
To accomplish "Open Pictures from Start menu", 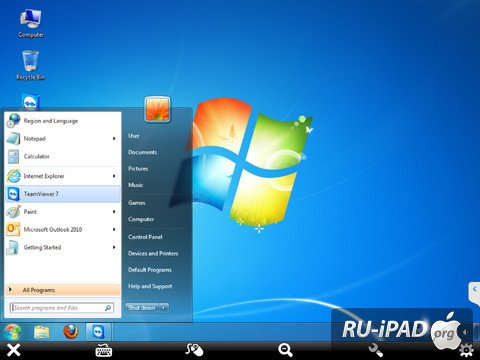I will pos(138,169).
